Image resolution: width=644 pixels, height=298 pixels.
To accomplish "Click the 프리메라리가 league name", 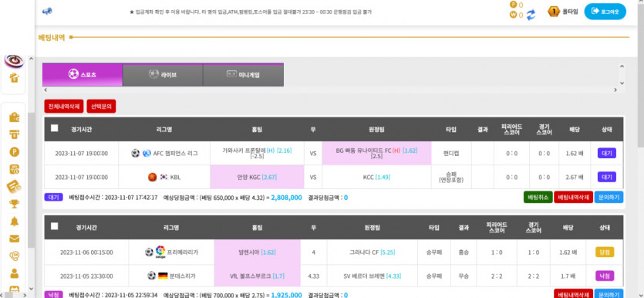I will tap(182, 252).
